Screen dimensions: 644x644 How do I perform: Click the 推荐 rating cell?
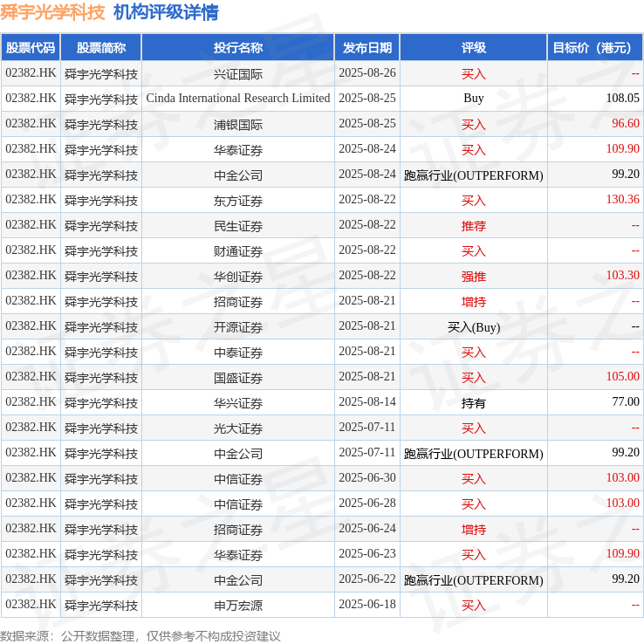(x=474, y=225)
